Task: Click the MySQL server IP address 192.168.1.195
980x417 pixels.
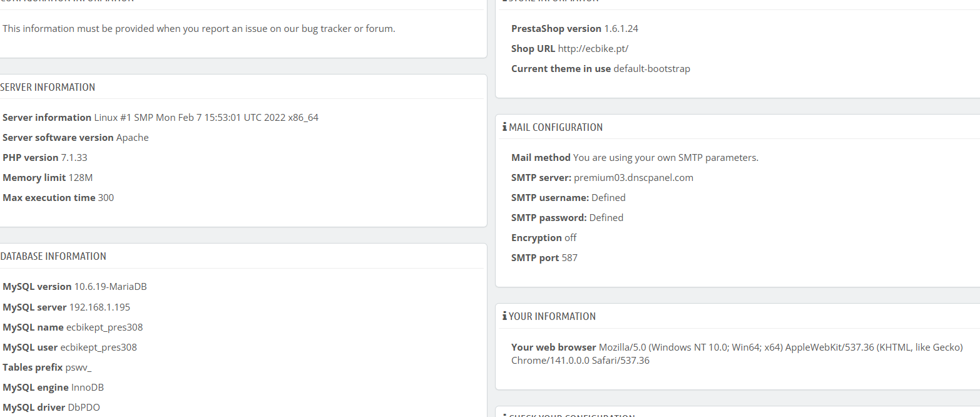Action: pos(100,307)
